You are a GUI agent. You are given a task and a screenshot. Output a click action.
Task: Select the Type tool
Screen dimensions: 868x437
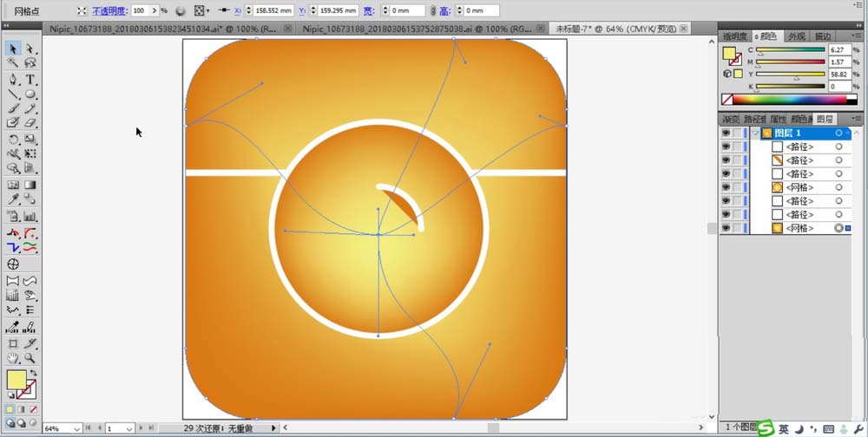30,79
